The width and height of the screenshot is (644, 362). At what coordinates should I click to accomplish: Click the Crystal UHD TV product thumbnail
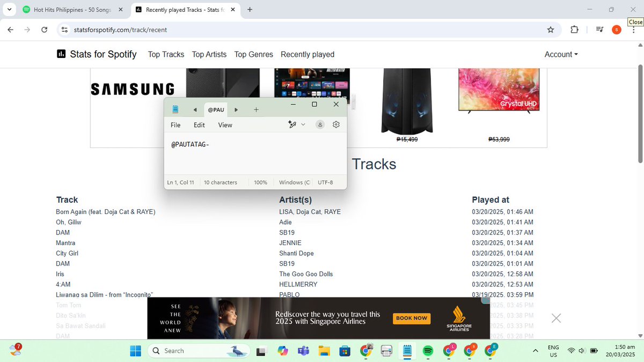click(499, 90)
